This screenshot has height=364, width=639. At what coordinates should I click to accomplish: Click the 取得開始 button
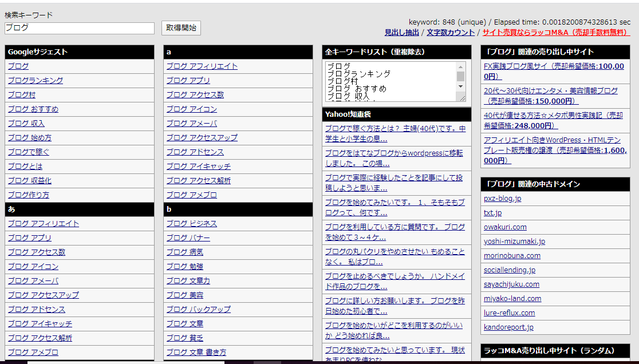(181, 27)
